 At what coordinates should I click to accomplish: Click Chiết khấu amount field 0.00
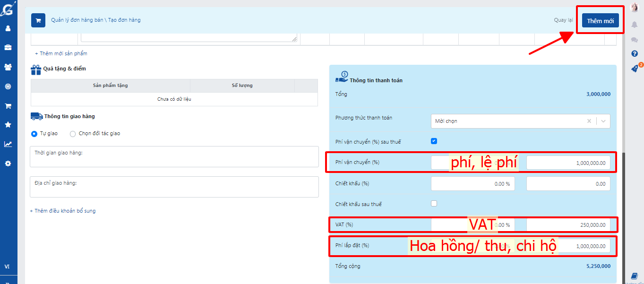tap(568, 184)
